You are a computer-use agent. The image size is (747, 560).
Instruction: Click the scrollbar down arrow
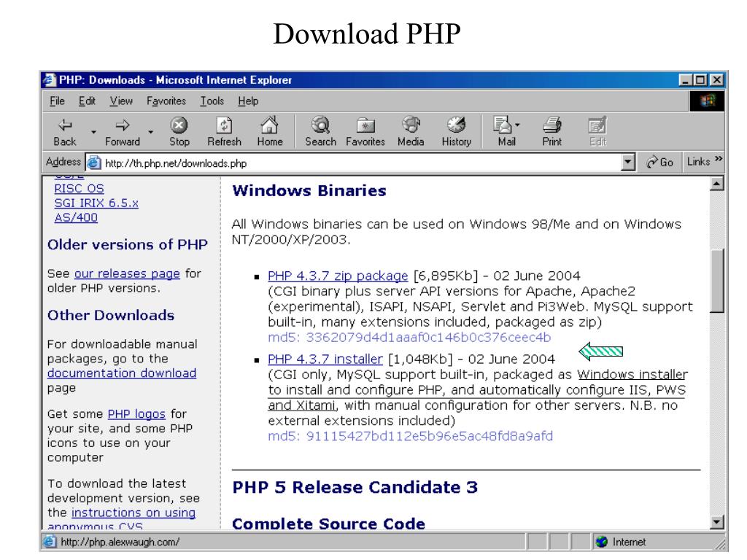tap(717, 522)
